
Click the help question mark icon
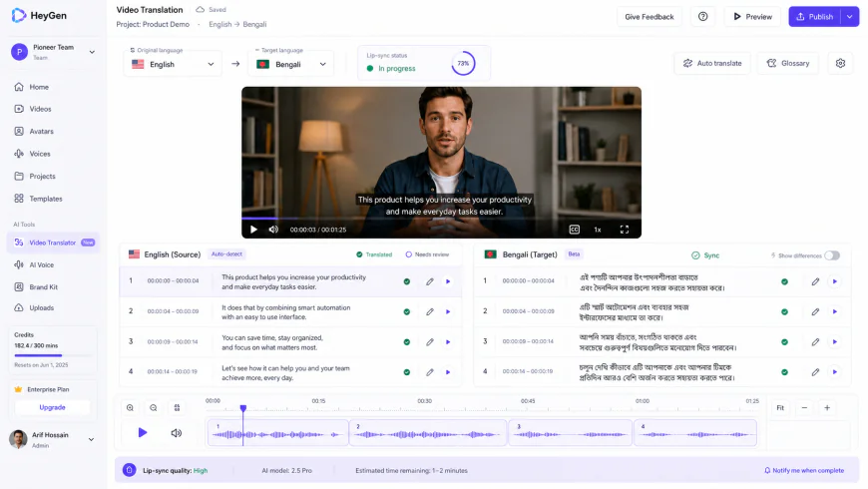click(x=702, y=17)
